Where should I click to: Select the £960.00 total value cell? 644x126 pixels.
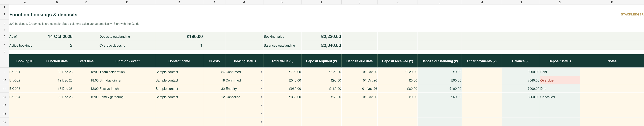coord(282,89)
